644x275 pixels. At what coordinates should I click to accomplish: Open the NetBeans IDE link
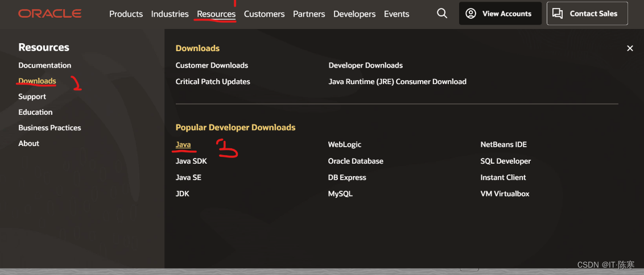[503, 144]
